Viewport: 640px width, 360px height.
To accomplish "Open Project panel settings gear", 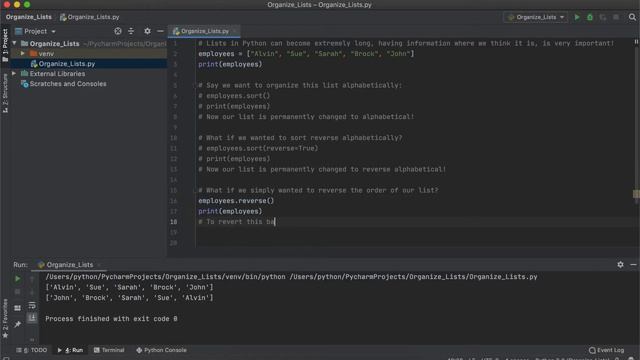I will (x=147, y=31).
